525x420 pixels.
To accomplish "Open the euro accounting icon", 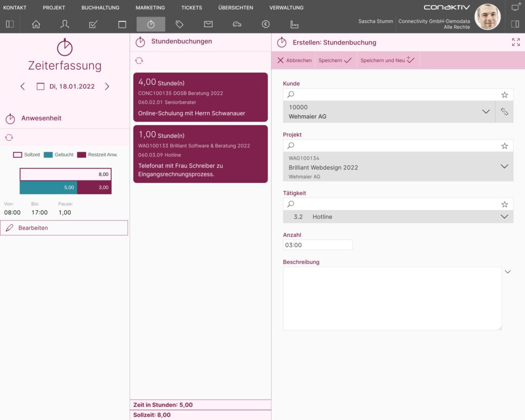I will click(x=266, y=24).
